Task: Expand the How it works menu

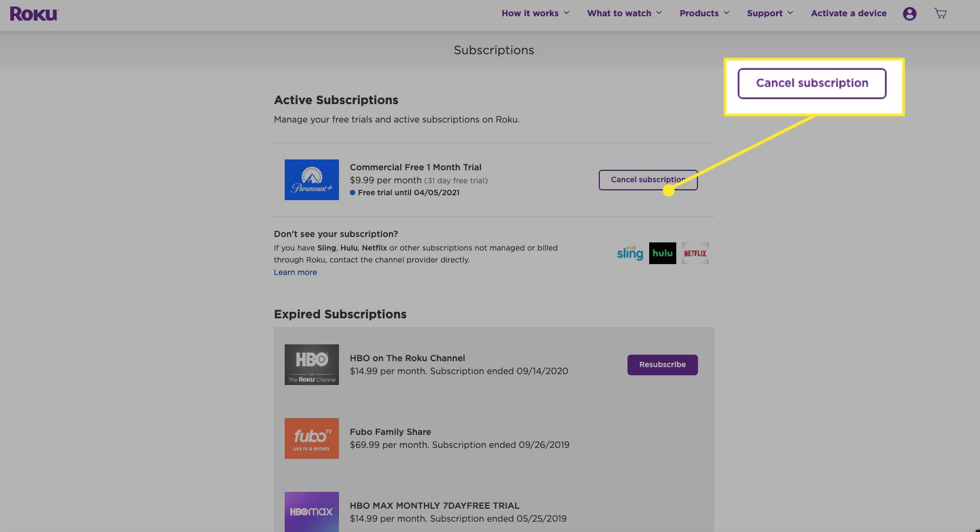Action: (x=535, y=13)
